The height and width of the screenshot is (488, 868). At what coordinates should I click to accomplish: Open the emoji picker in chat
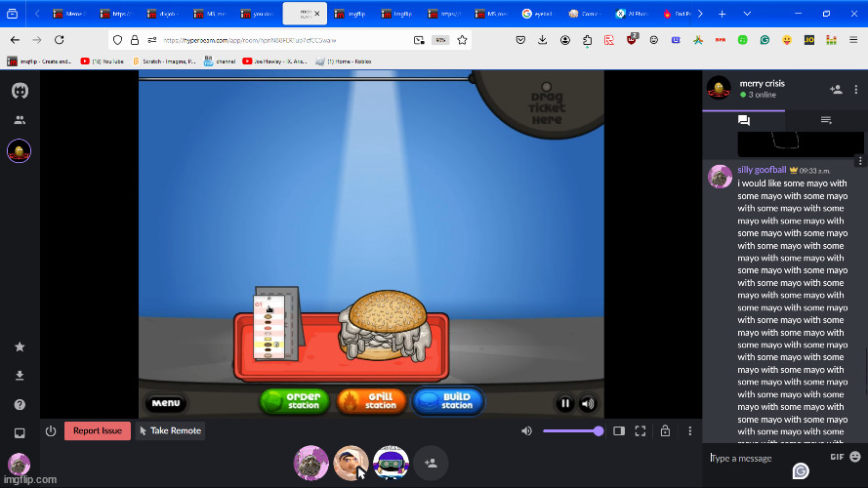coord(855,457)
